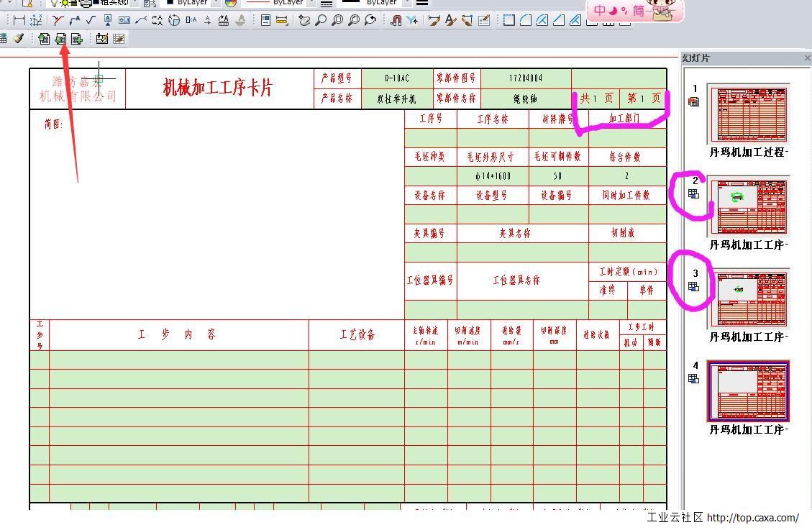
Task: Open the color wheel picker
Action: 230,3
